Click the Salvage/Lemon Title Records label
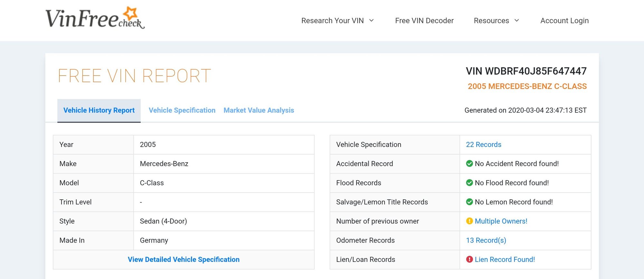The height and width of the screenshot is (279, 644). [x=382, y=202]
